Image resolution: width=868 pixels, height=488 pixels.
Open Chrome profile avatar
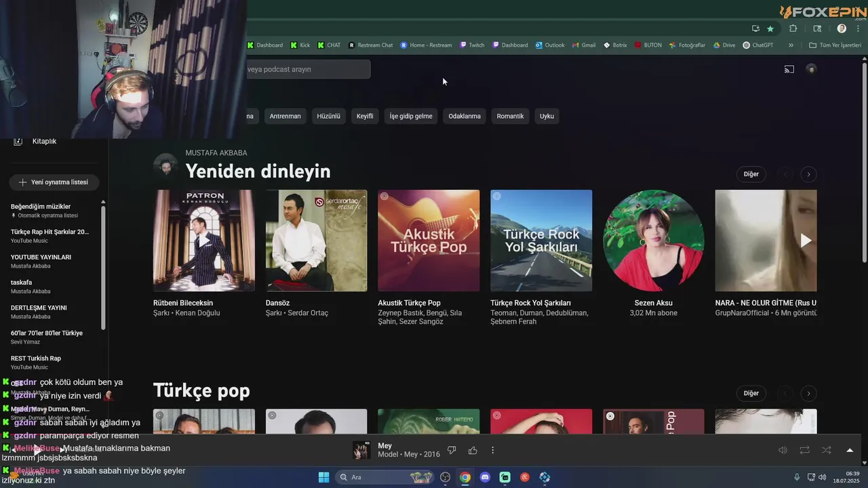click(842, 28)
